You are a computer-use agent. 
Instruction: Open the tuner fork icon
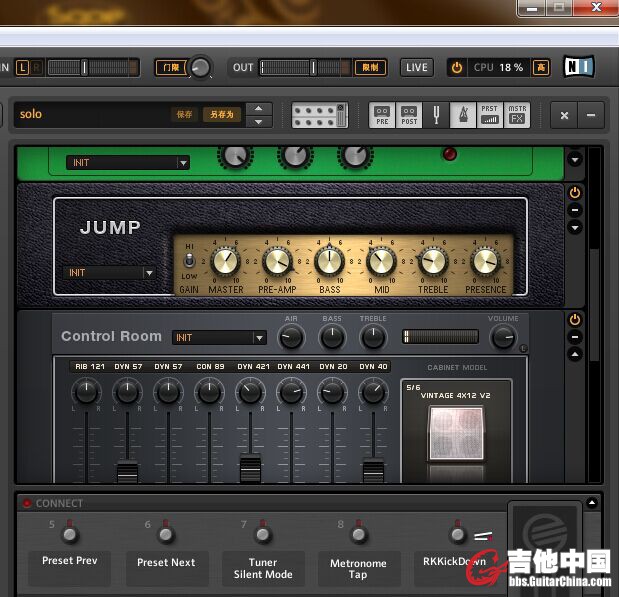[x=436, y=115]
